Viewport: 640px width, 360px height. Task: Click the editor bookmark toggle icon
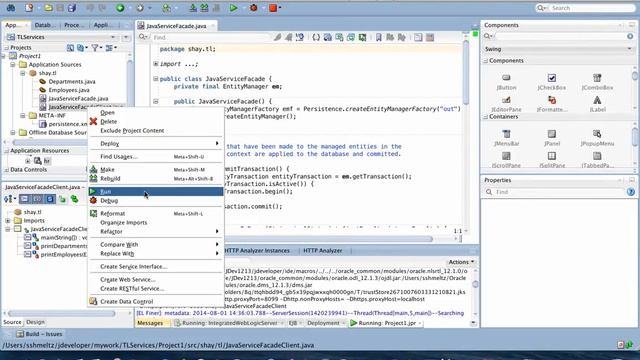click(x=378, y=38)
